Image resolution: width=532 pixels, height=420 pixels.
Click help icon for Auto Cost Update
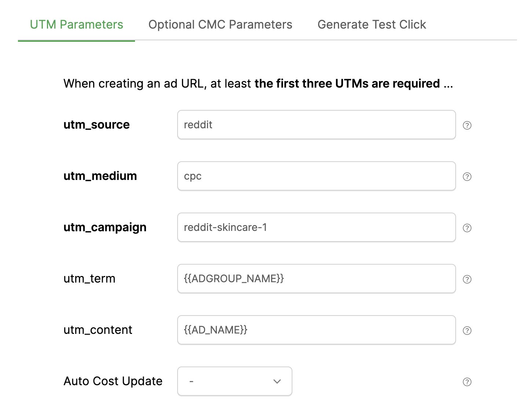click(x=467, y=382)
